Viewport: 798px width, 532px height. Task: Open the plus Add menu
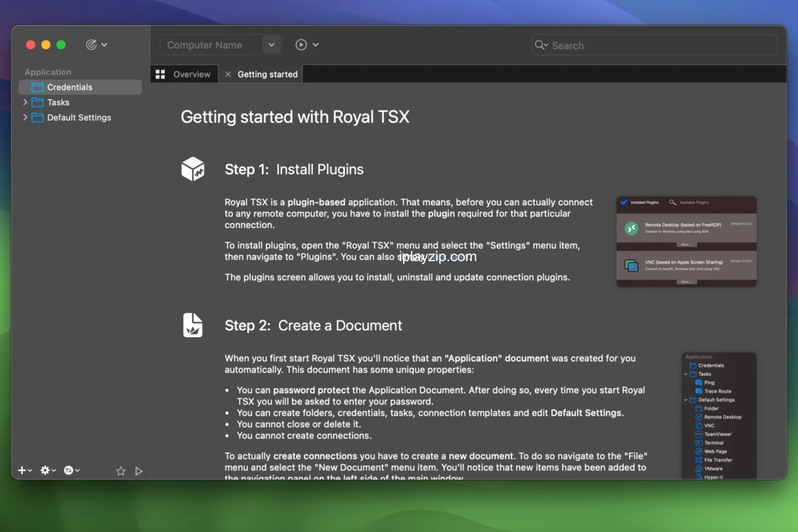pos(25,471)
